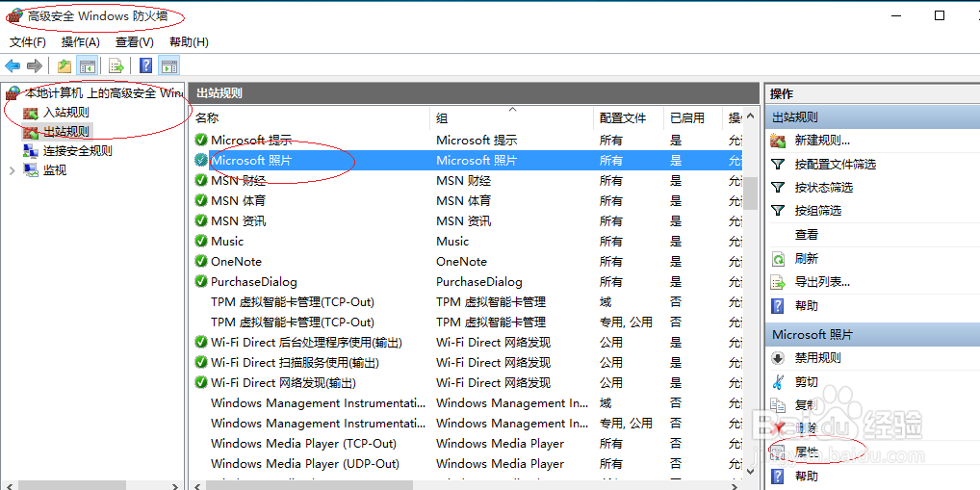Screen dimensions: 980x490
Task: Click check icon of Microsoft 照片 rule
Action: [200, 160]
